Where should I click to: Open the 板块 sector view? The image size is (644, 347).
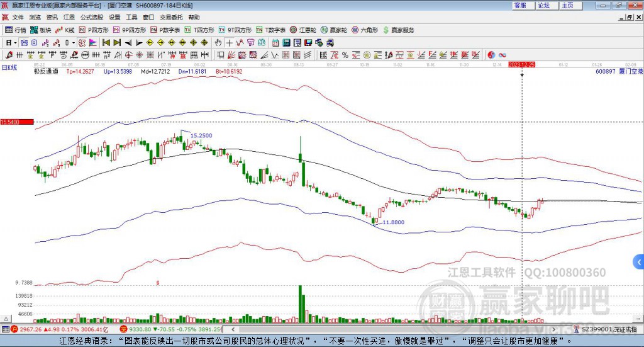(40, 30)
